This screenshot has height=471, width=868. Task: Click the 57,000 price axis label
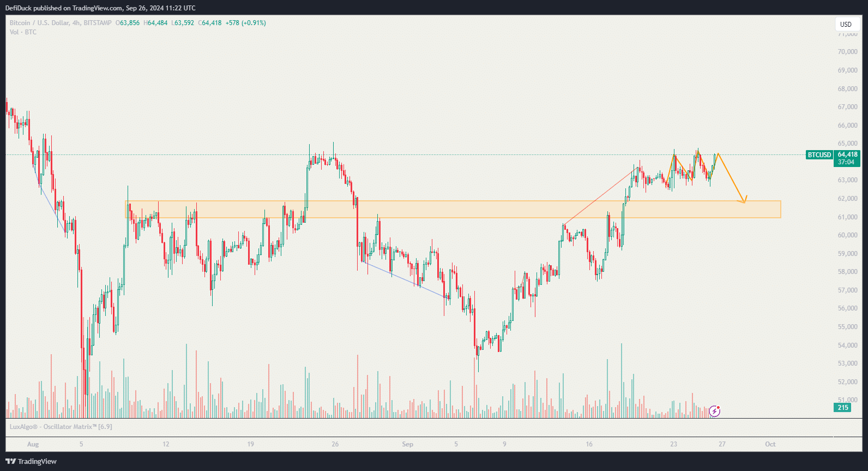coord(848,290)
